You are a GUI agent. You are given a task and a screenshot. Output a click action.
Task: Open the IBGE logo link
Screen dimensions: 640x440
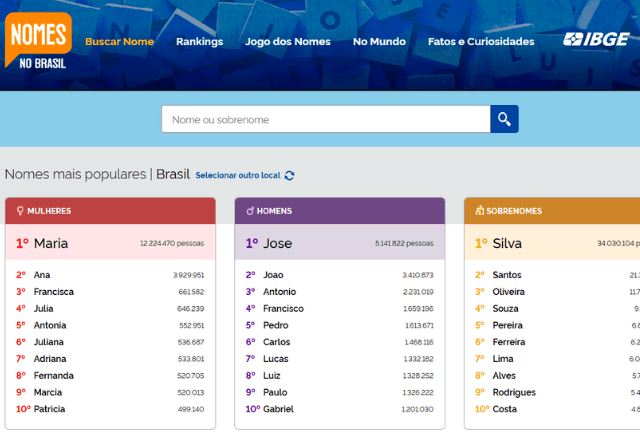[595, 40]
